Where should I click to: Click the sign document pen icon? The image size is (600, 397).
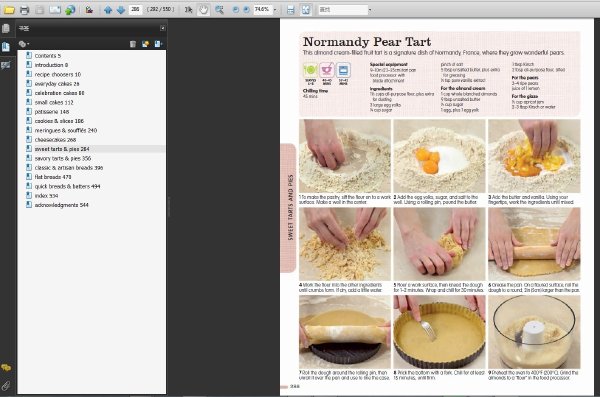pos(90,10)
